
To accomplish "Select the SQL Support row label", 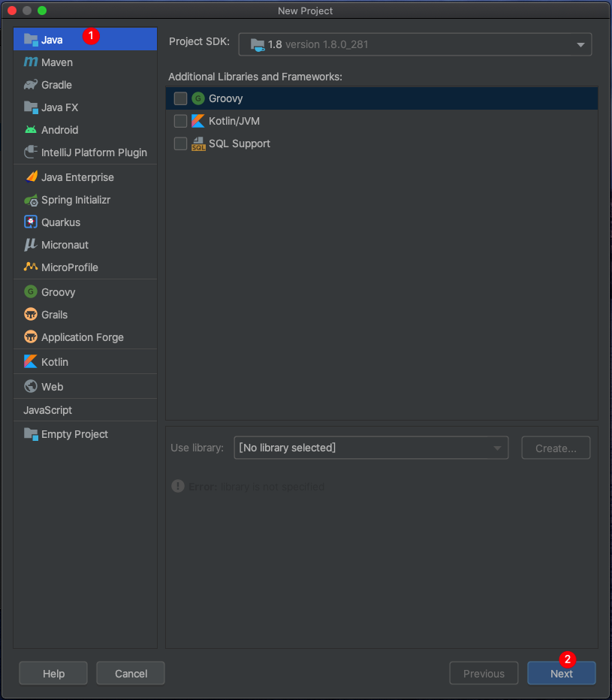I will tap(240, 143).
